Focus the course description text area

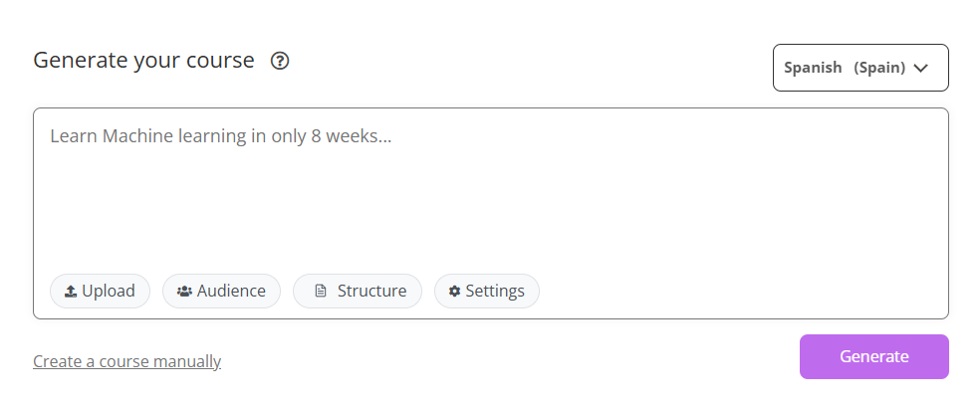click(x=490, y=199)
